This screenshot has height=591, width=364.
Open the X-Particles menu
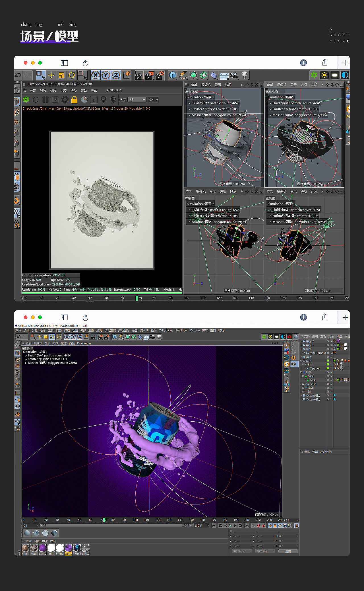click(166, 331)
